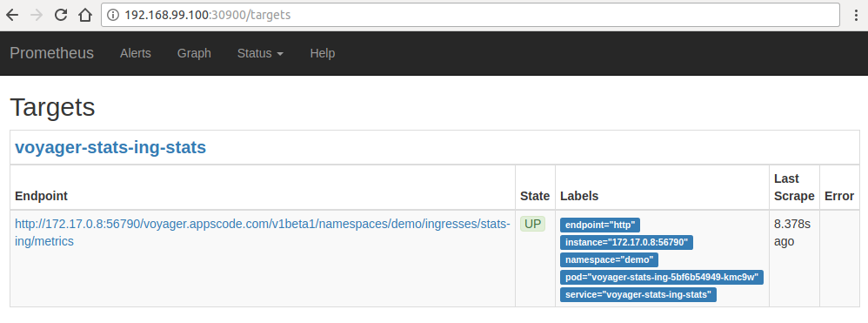The height and width of the screenshot is (323, 868).
Task: Open the stats-ing metrics endpoint link
Action: pyautogui.click(x=263, y=232)
